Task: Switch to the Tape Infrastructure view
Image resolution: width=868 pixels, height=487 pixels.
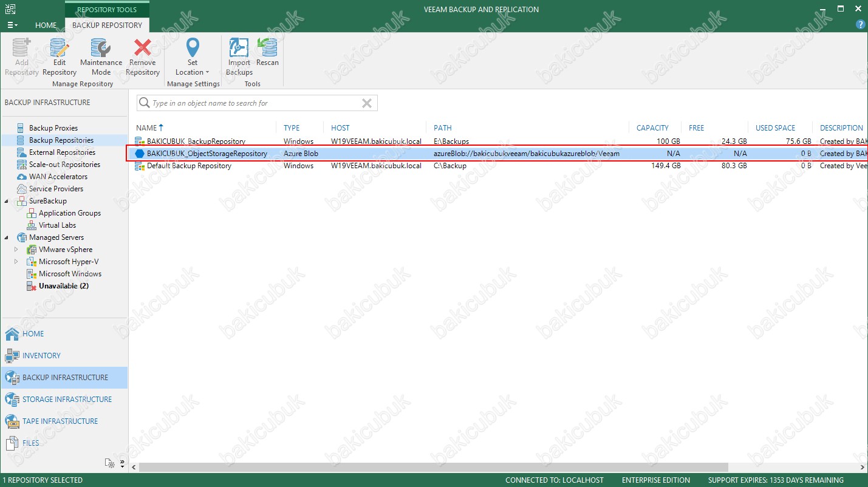Action: coord(64,421)
